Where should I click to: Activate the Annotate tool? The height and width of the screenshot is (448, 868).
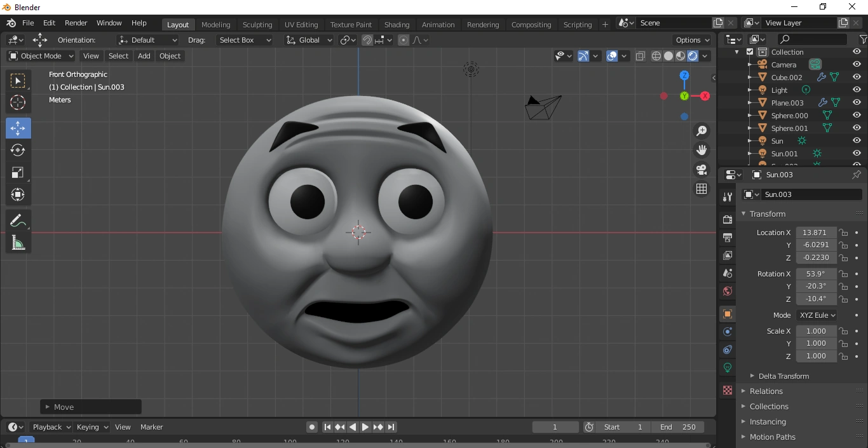pyautogui.click(x=18, y=221)
